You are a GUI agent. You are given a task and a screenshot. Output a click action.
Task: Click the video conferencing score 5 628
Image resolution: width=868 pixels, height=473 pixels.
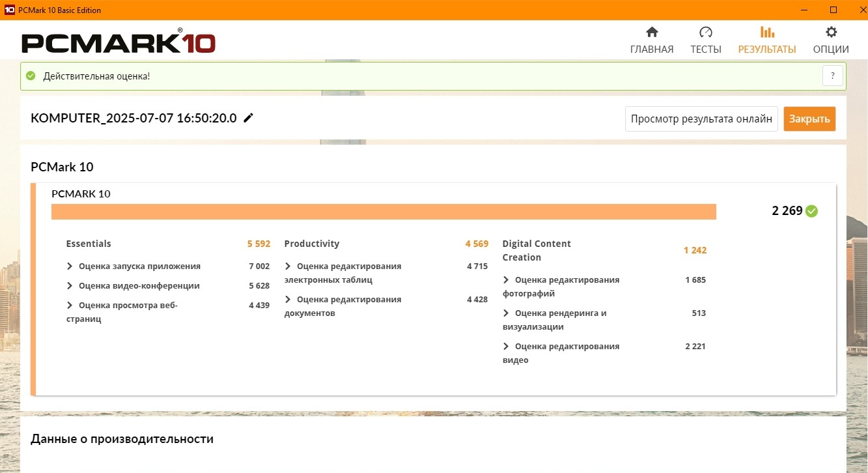pyautogui.click(x=259, y=286)
